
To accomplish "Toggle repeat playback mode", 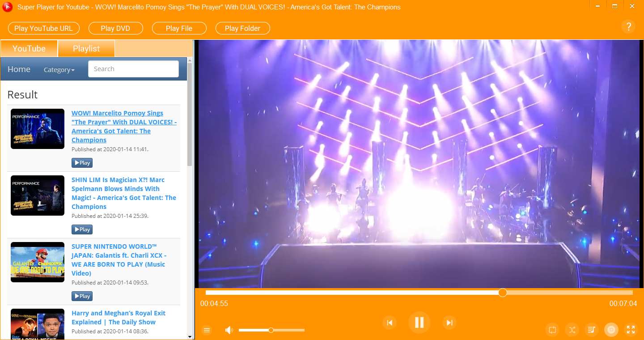I will [552, 330].
